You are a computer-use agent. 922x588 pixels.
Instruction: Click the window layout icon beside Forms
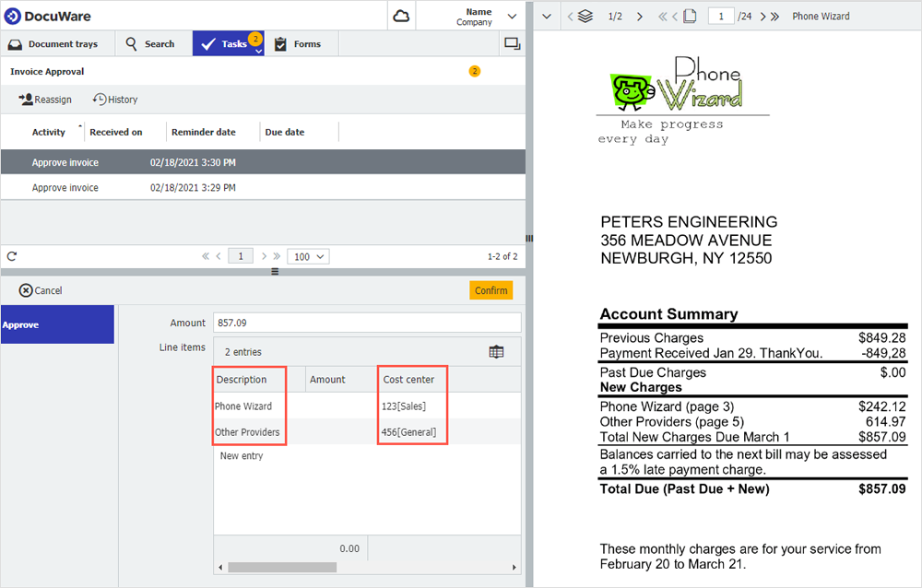511,43
